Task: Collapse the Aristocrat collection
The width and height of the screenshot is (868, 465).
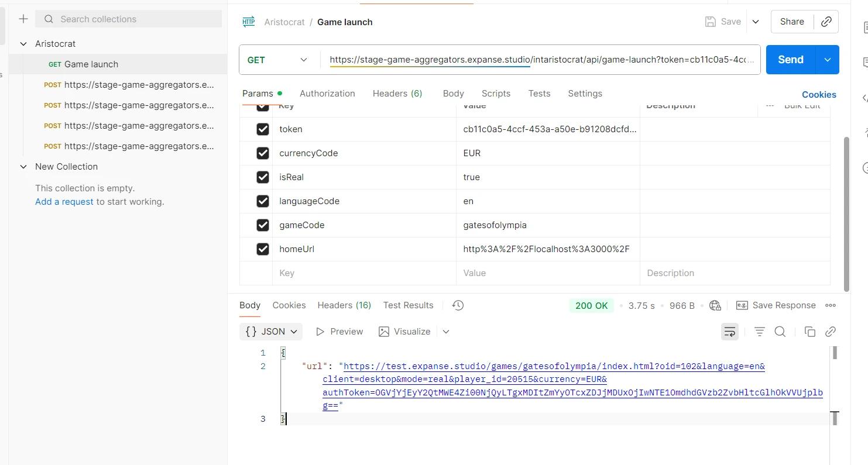Action: (x=23, y=44)
